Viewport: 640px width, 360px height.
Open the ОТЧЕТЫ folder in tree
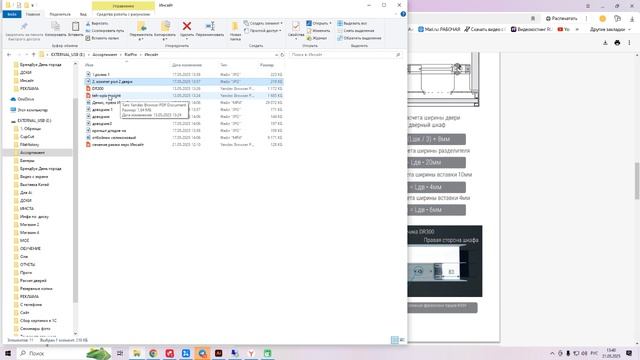27,264
